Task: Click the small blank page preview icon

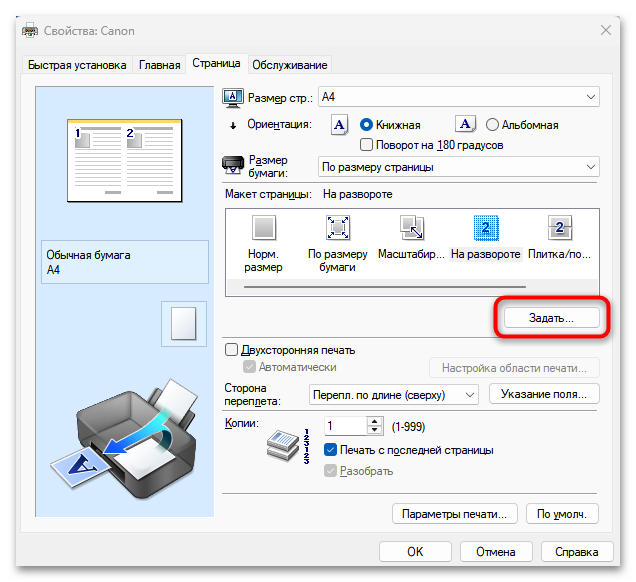Action: click(184, 324)
